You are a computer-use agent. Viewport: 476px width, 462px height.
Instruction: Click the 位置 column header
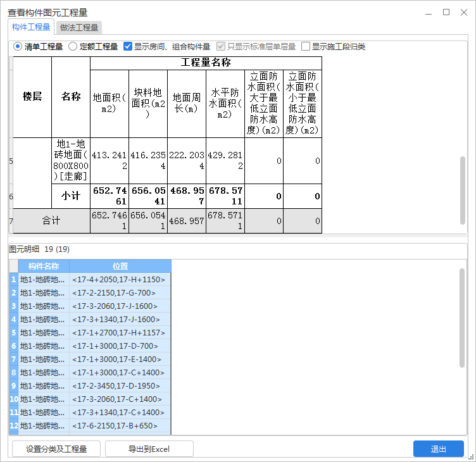120,266
